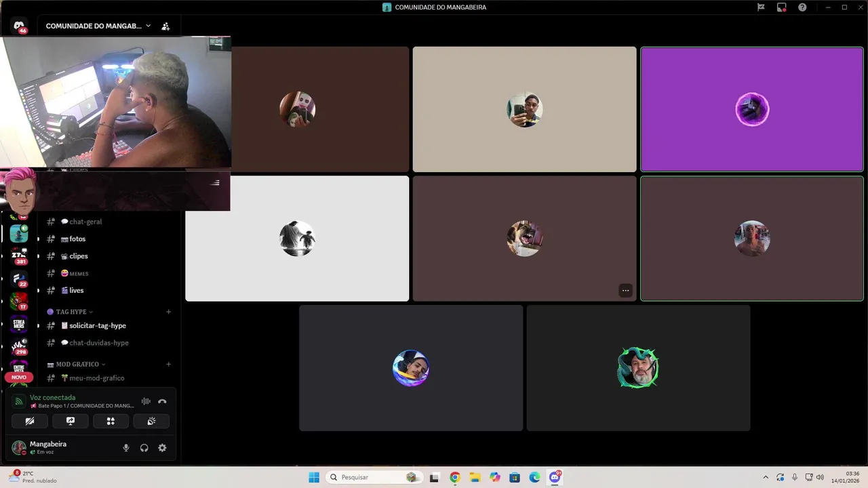Focus the green-outlined tile with the blurry avatar

[x=752, y=239]
